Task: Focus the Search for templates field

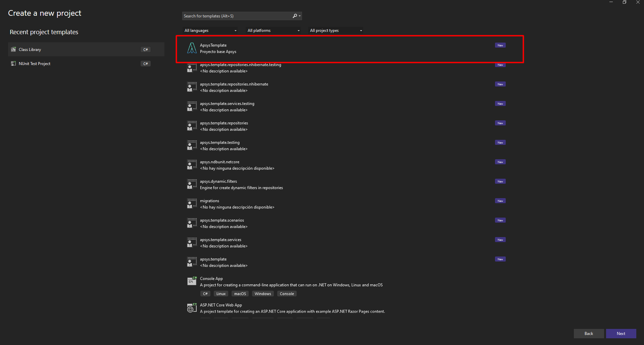Action: pos(237,16)
